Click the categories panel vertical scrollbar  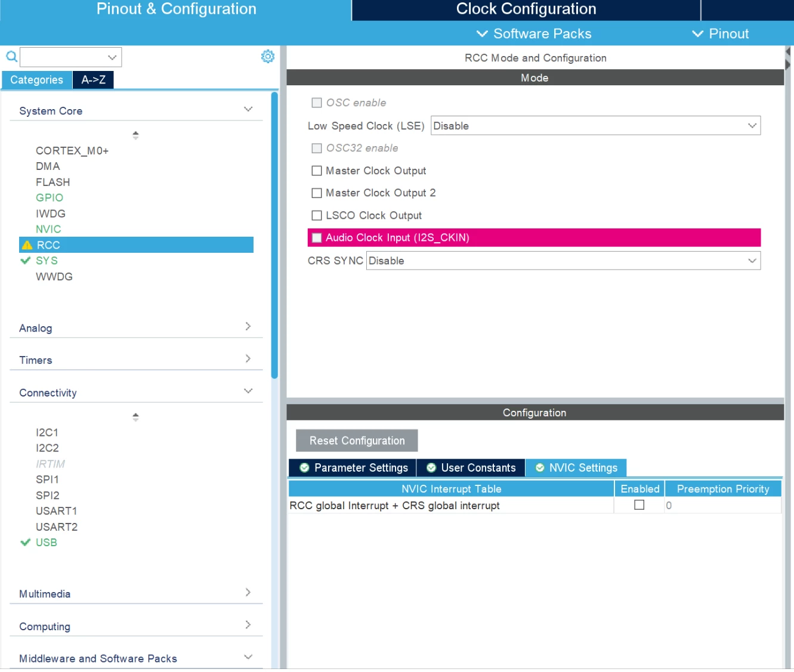[x=274, y=235]
